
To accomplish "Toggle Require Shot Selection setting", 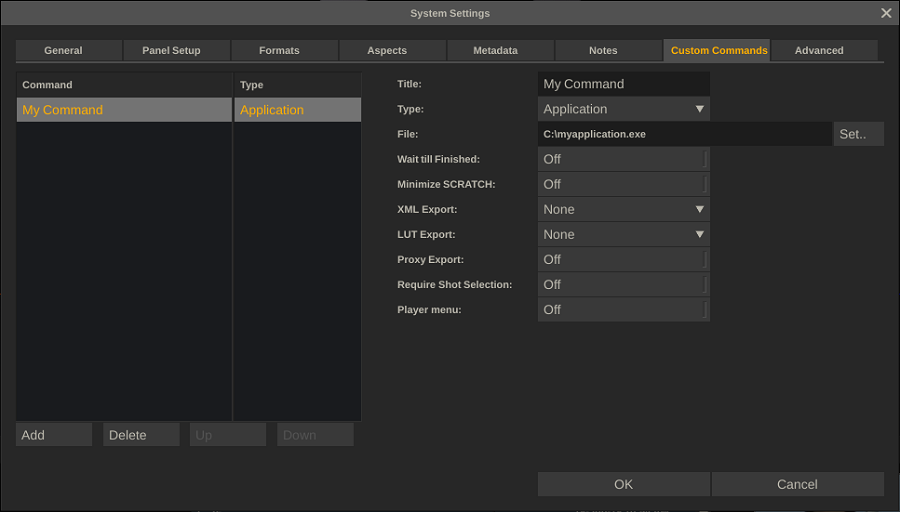I will [623, 284].
